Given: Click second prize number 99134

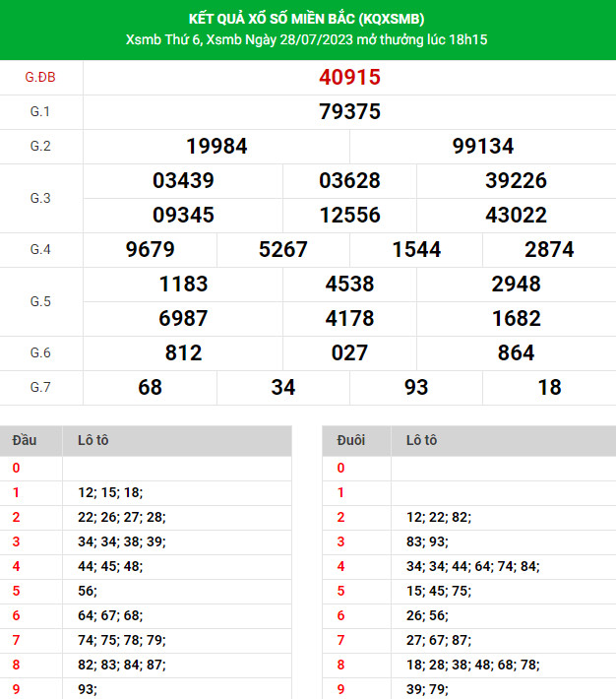Looking at the screenshot, I should [483, 147].
